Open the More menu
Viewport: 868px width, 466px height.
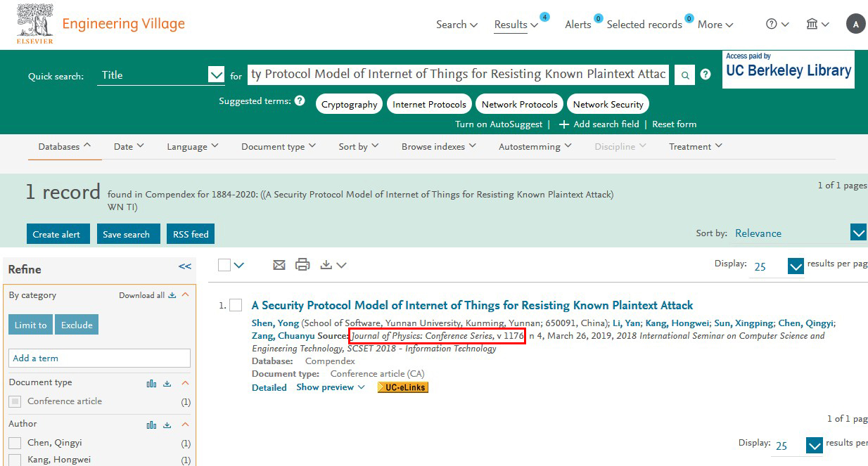pyautogui.click(x=715, y=25)
